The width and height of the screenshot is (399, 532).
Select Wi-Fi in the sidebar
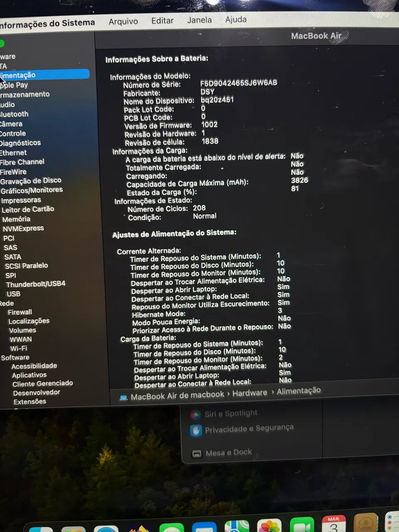(19, 349)
